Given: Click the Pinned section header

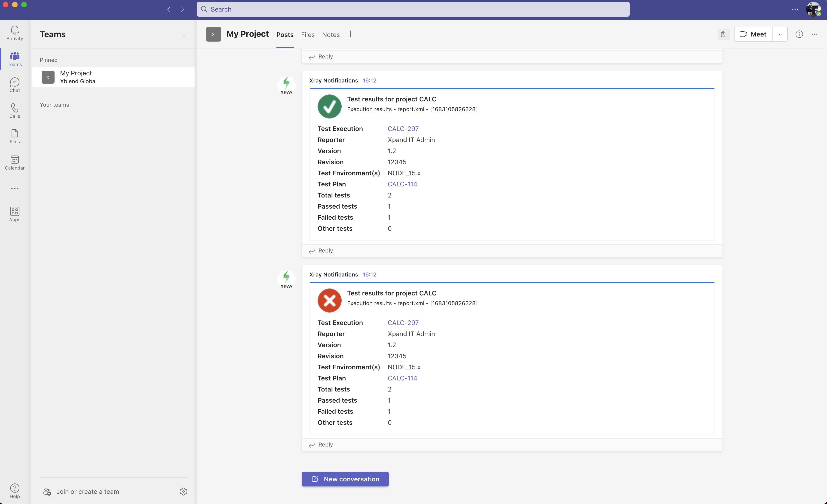Looking at the screenshot, I should click(49, 60).
